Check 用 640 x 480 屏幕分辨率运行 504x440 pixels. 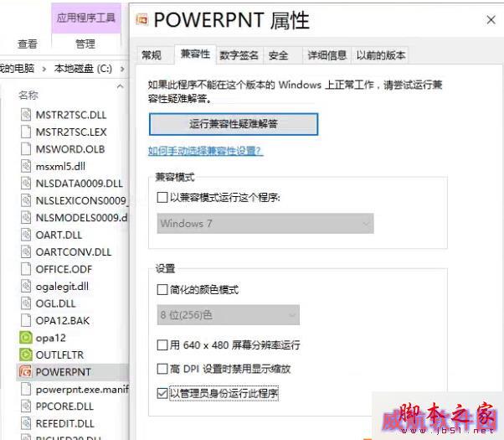[x=162, y=345]
